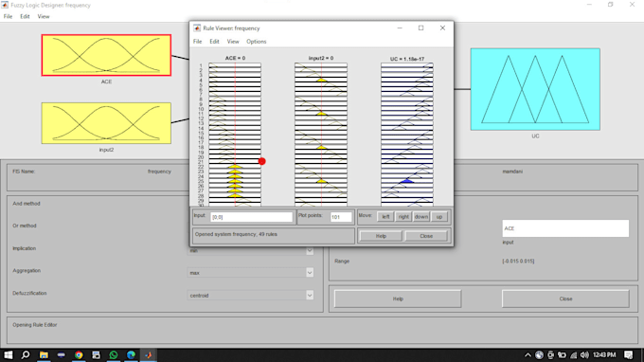Expand the Defuzzification centroid dropdown

point(310,296)
